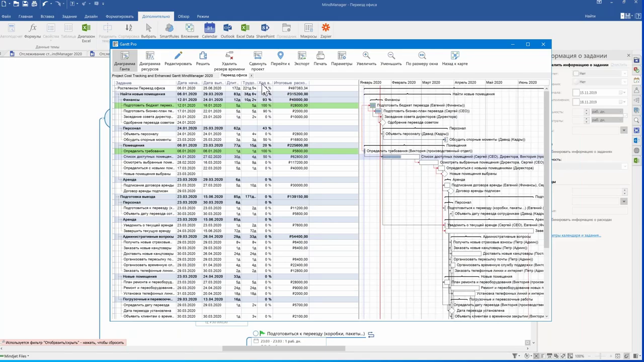The height and width of the screenshot is (362, 644).
Task: Toggle the start date 15.11.2019 checkbox
Action: [576, 93]
